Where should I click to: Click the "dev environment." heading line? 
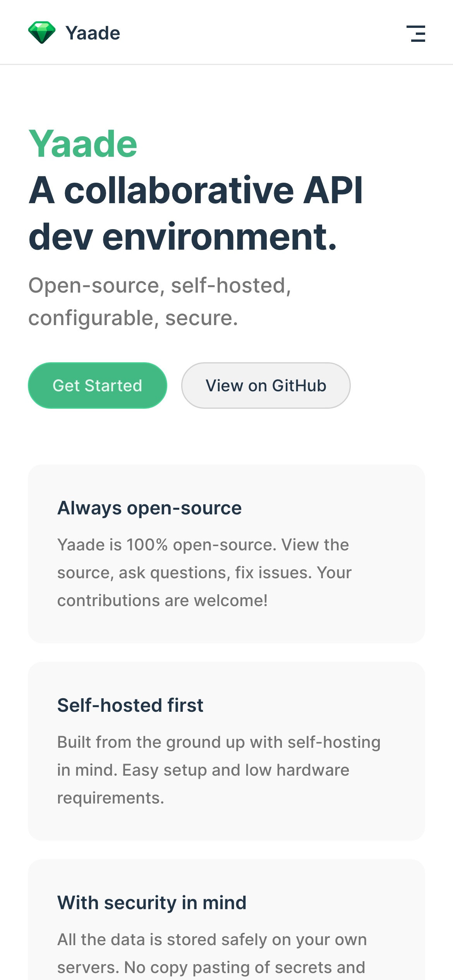coord(182,236)
